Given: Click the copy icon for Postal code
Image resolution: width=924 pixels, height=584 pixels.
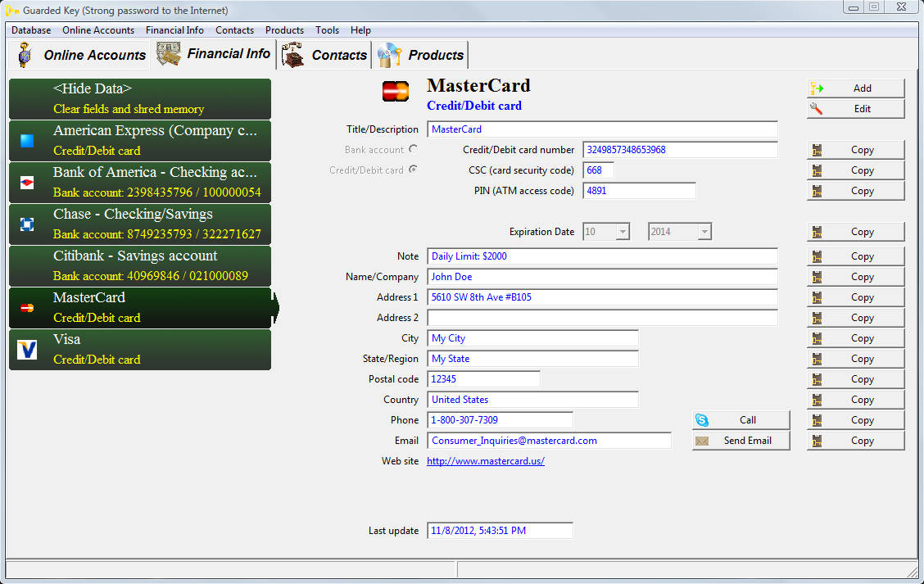Looking at the screenshot, I should point(817,379).
